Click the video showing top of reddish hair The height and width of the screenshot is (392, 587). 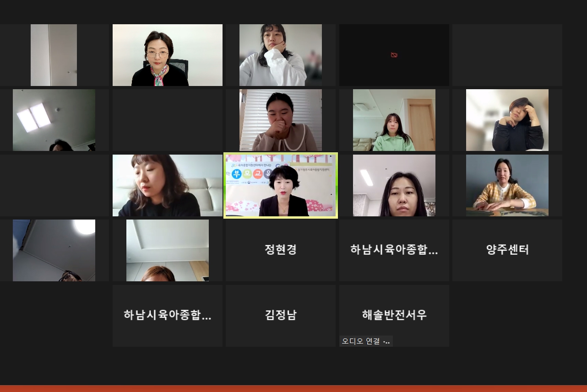point(168,250)
